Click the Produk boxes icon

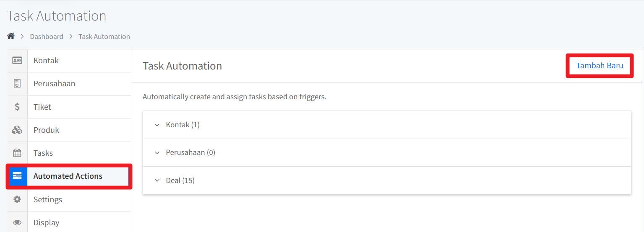(17, 130)
